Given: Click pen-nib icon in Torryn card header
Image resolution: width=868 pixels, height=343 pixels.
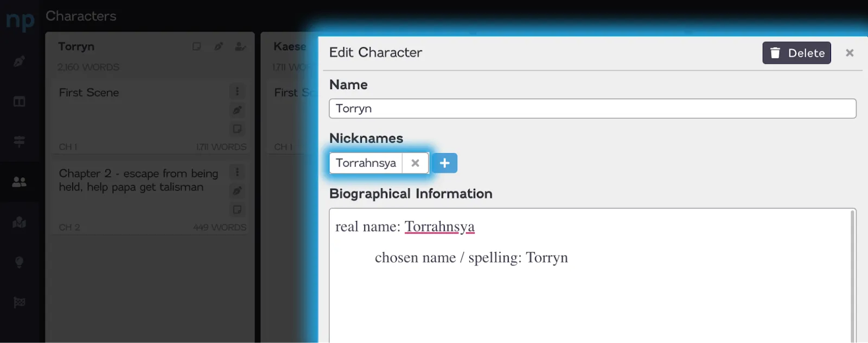Looking at the screenshot, I should pyautogui.click(x=219, y=47).
